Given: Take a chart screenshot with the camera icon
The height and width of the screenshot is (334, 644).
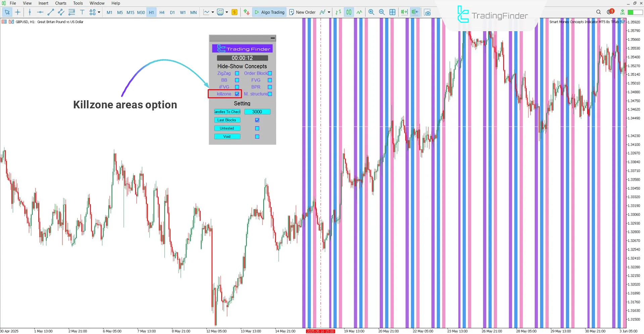Looking at the screenshot, I should point(427,12).
